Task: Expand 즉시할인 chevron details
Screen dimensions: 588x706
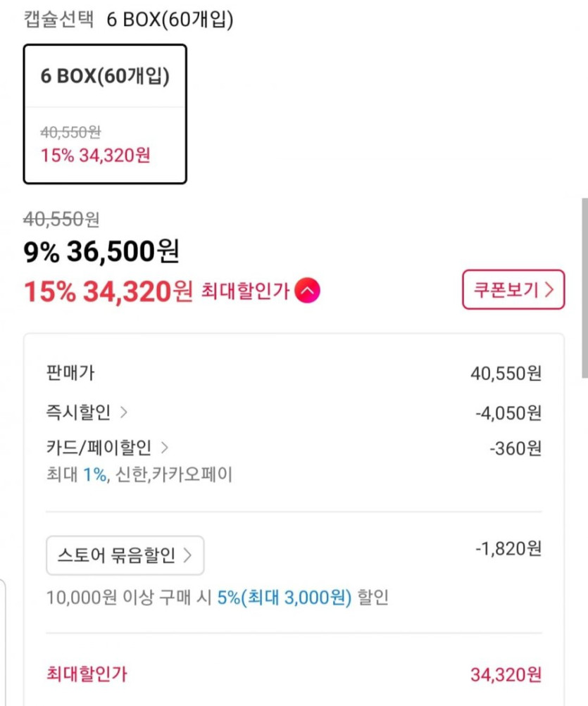Action: click(x=124, y=412)
